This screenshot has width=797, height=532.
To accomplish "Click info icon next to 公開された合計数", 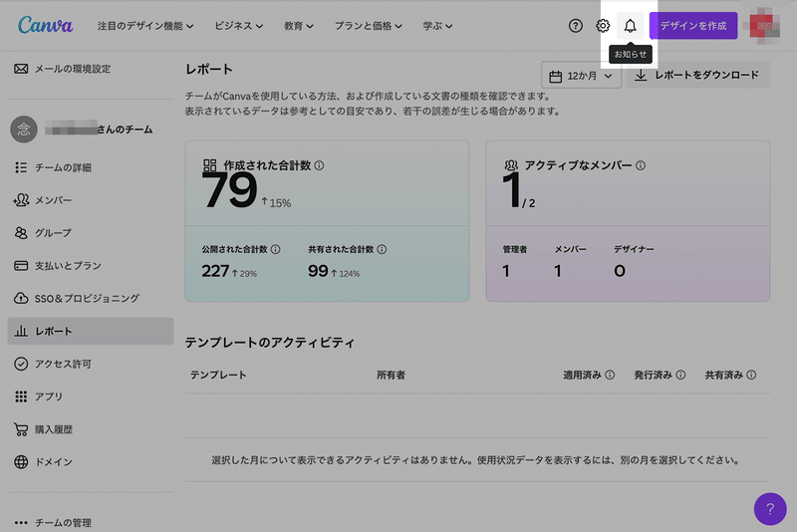I will (x=276, y=249).
